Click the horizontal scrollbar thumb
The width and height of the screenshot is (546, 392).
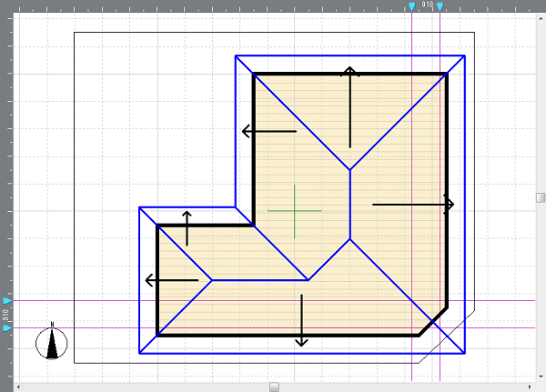tap(274, 387)
